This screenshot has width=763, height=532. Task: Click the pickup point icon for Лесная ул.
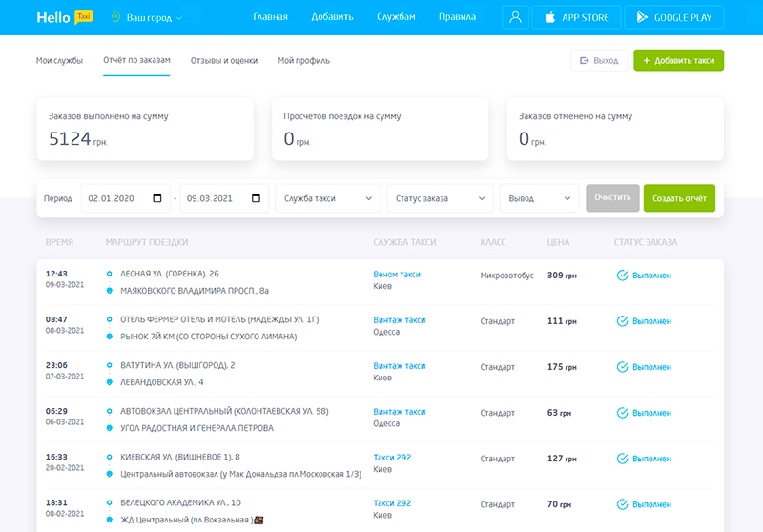click(x=109, y=274)
